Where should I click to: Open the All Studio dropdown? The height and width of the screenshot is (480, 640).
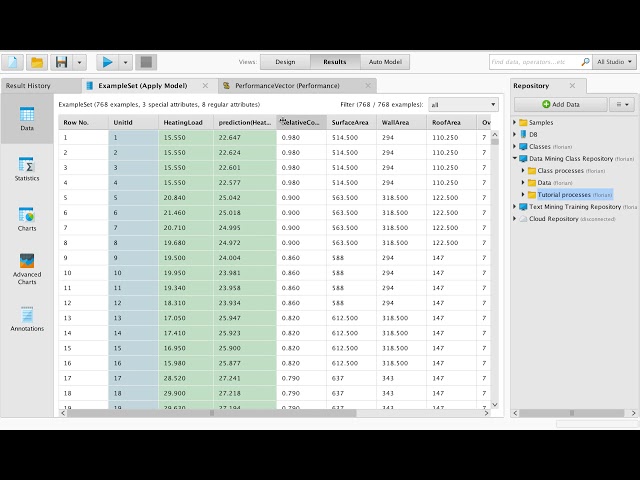click(x=614, y=62)
